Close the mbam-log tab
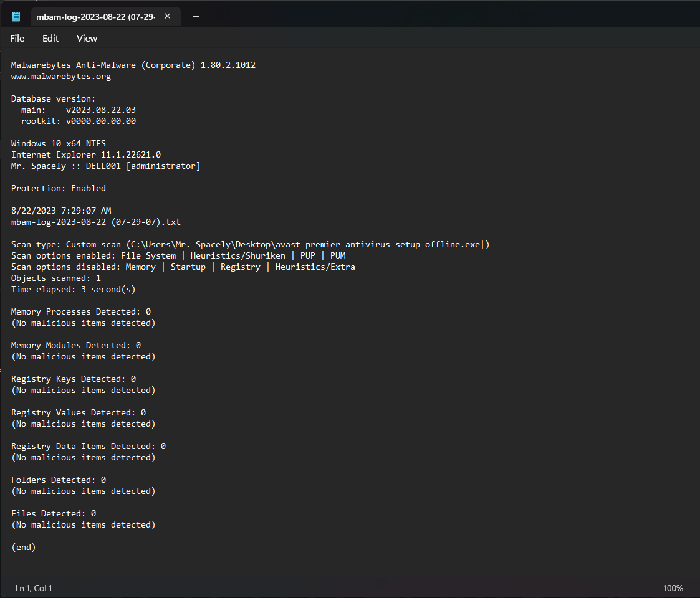 coord(168,17)
